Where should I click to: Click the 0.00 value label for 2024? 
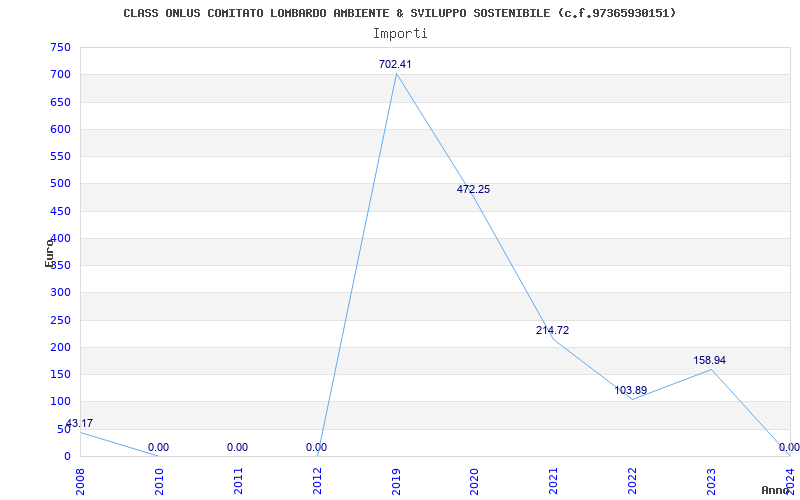point(789,447)
